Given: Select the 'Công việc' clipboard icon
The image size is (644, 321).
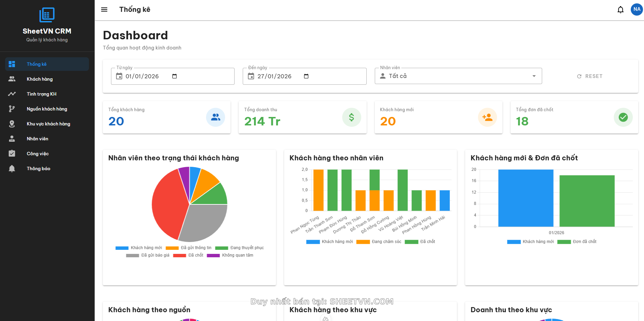Looking at the screenshot, I should [12, 153].
